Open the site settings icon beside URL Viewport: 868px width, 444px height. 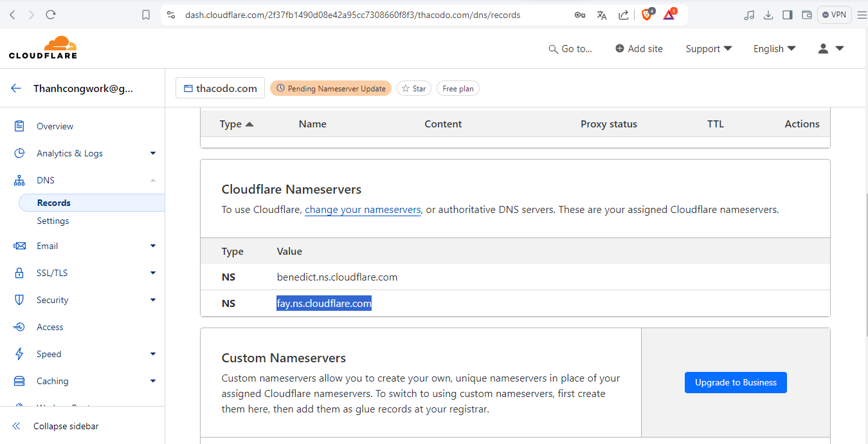point(170,15)
